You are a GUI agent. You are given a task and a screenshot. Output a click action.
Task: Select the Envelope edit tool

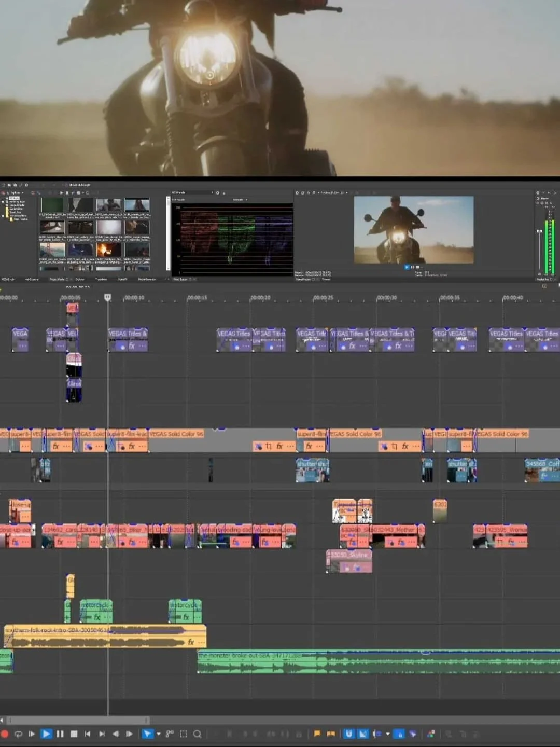coord(170,734)
